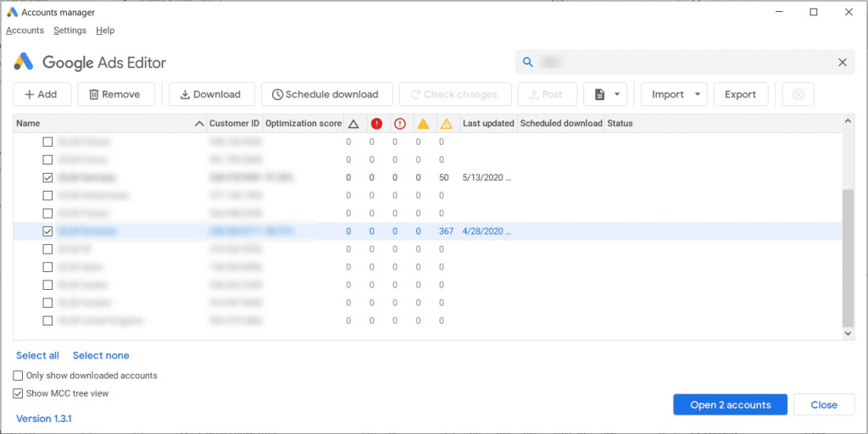Minimize the Accounts manager window
Image resolution: width=868 pixels, height=434 pixels.
tap(779, 12)
